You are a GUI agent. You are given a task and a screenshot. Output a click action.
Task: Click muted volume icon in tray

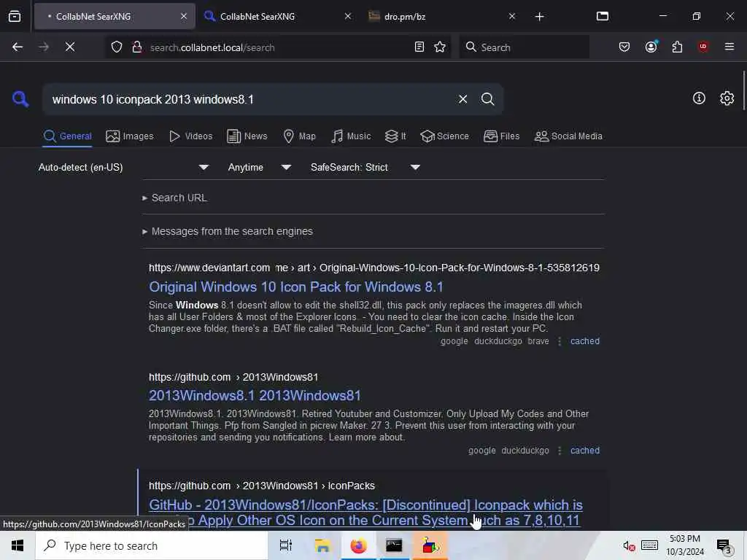tap(629, 545)
